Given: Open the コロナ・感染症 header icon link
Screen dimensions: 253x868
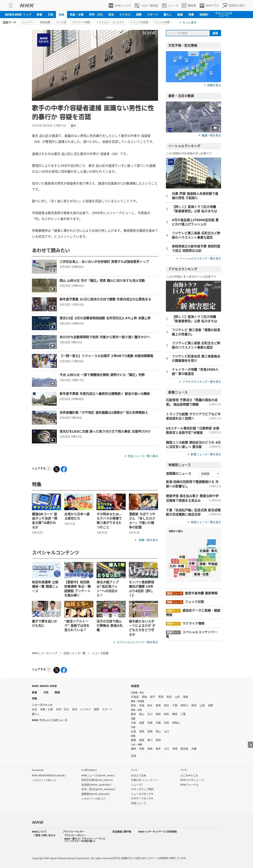Looking at the screenshot, I should click(x=146, y=5).
